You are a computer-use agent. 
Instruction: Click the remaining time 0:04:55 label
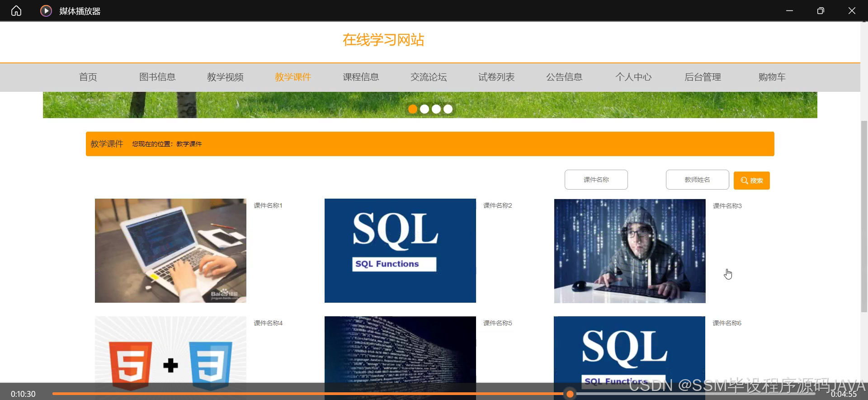pos(844,394)
